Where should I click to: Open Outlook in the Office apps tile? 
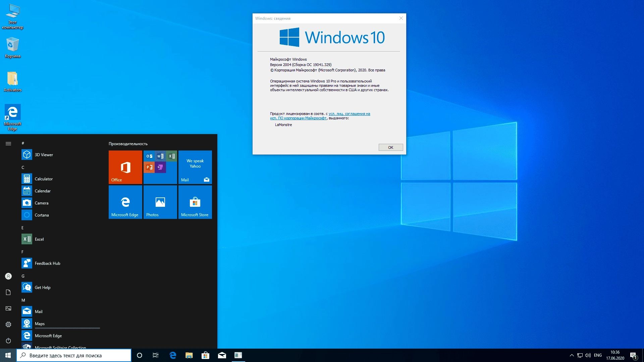click(x=149, y=156)
